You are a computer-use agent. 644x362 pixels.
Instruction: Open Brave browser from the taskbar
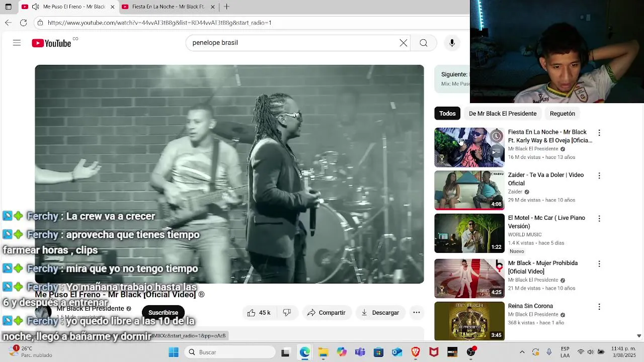(x=415, y=352)
